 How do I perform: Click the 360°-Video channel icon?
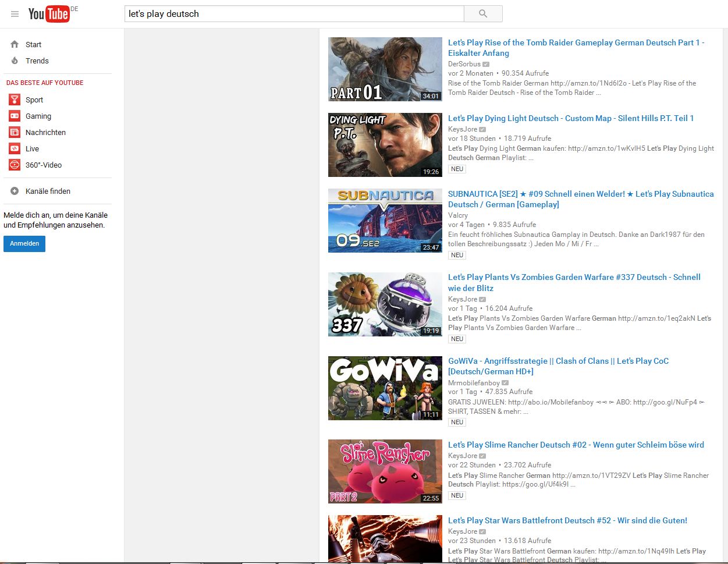[x=15, y=165]
